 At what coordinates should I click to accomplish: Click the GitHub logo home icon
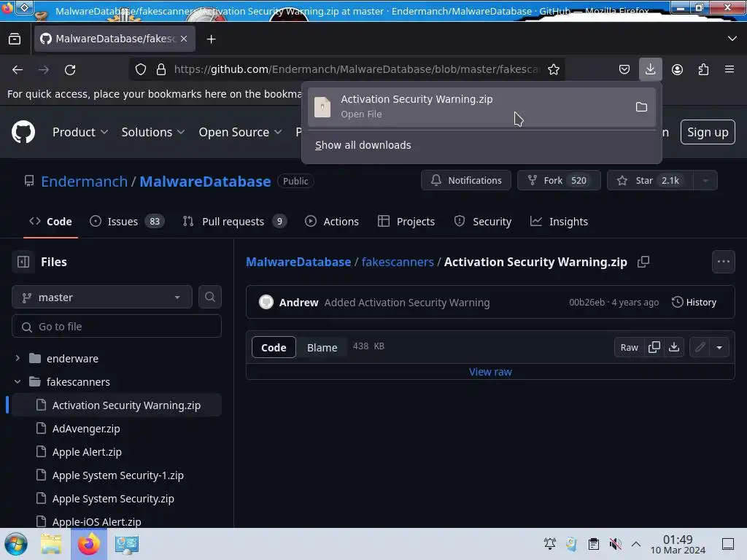(x=23, y=132)
